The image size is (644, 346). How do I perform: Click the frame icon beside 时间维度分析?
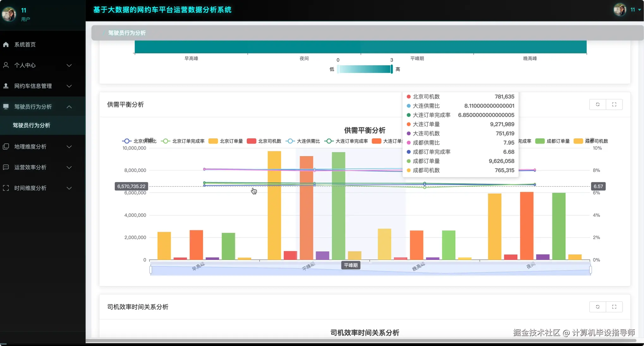6,188
